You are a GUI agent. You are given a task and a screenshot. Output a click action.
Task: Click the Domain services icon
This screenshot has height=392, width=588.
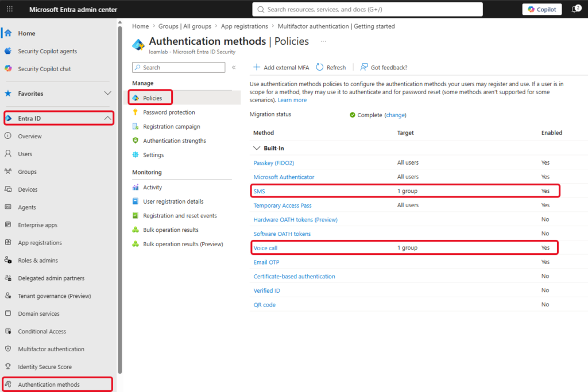pyautogui.click(x=8, y=313)
